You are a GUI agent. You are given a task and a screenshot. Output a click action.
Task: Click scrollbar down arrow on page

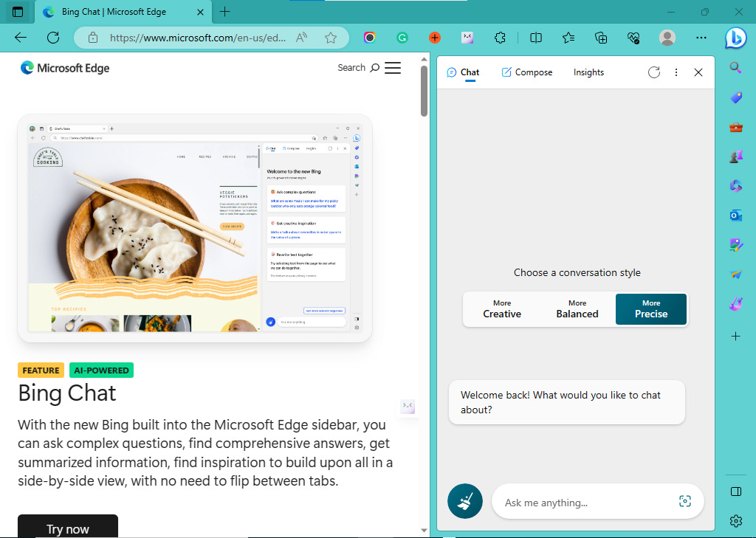(424, 531)
